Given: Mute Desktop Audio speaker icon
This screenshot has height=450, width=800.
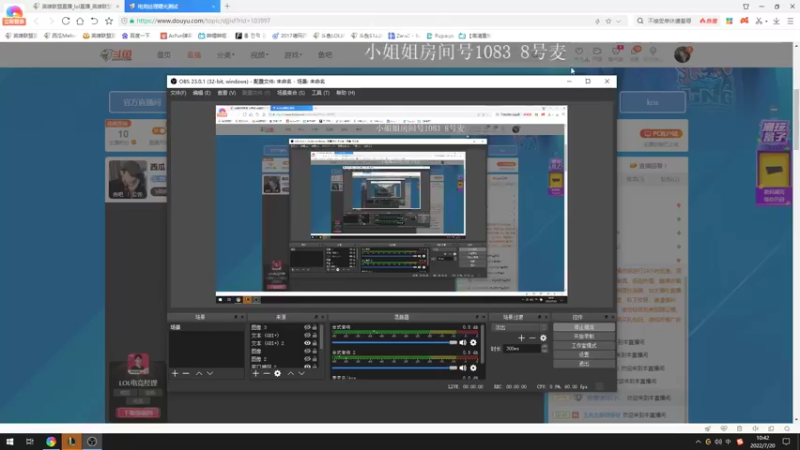Looking at the screenshot, I should tap(463, 342).
